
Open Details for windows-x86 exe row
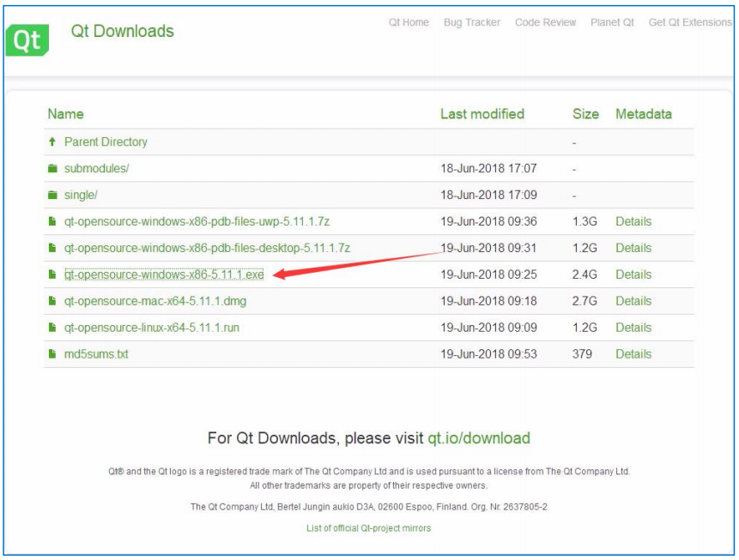(x=633, y=274)
